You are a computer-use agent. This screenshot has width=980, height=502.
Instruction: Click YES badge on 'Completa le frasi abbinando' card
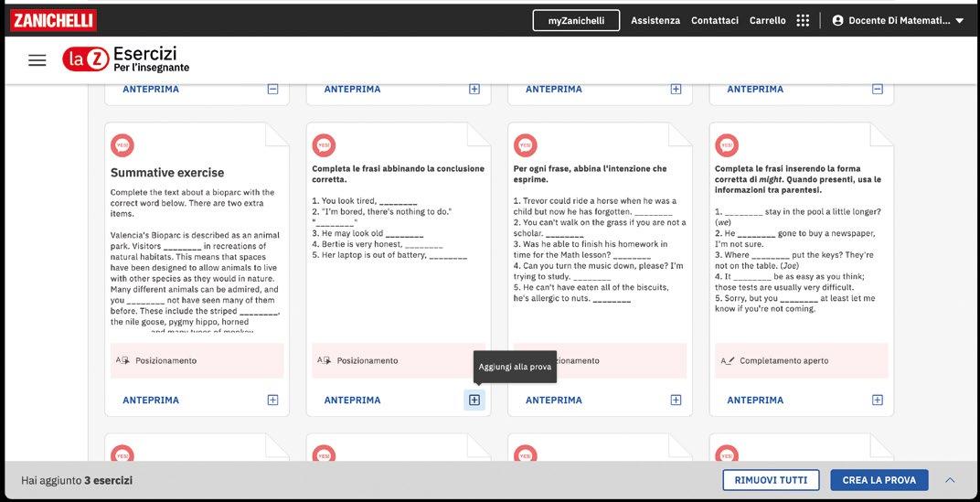pyautogui.click(x=324, y=145)
